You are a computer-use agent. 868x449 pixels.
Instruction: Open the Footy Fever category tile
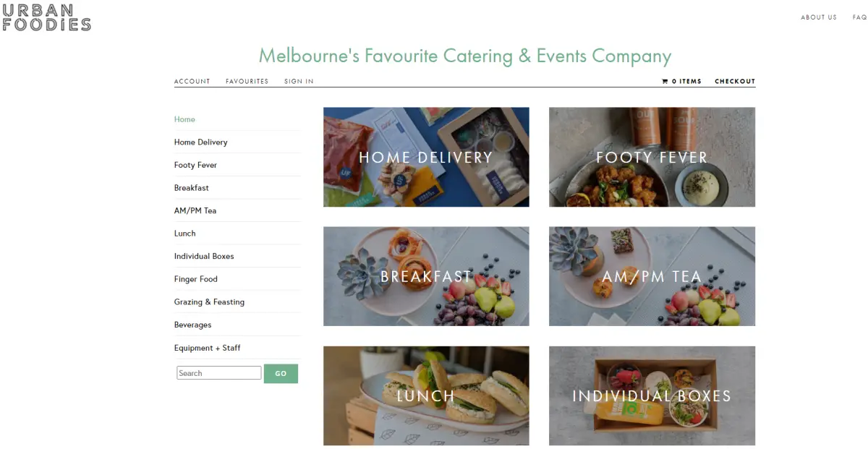click(652, 157)
